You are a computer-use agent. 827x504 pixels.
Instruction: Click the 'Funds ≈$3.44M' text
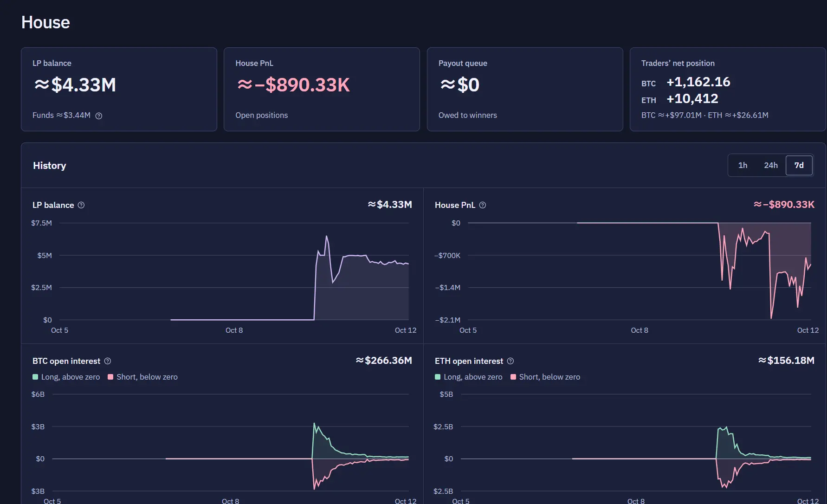tap(61, 115)
